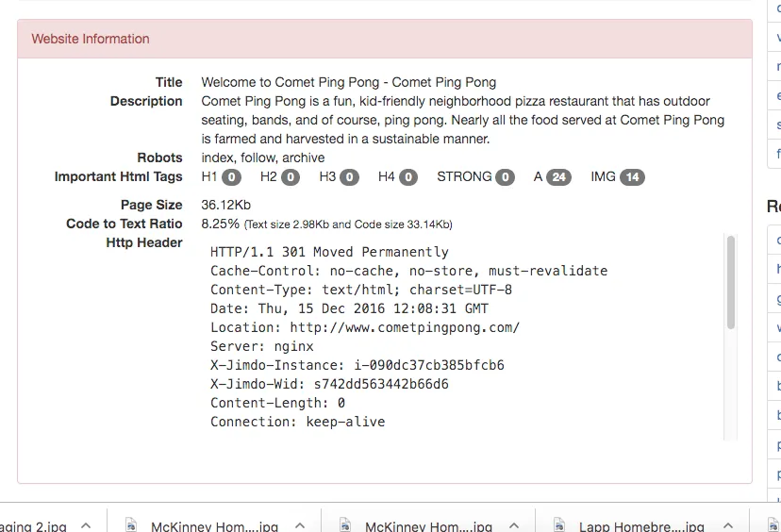Click the file icon of Lapp Homebre download
This screenshot has width=781, height=532.
[x=559, y=525]
